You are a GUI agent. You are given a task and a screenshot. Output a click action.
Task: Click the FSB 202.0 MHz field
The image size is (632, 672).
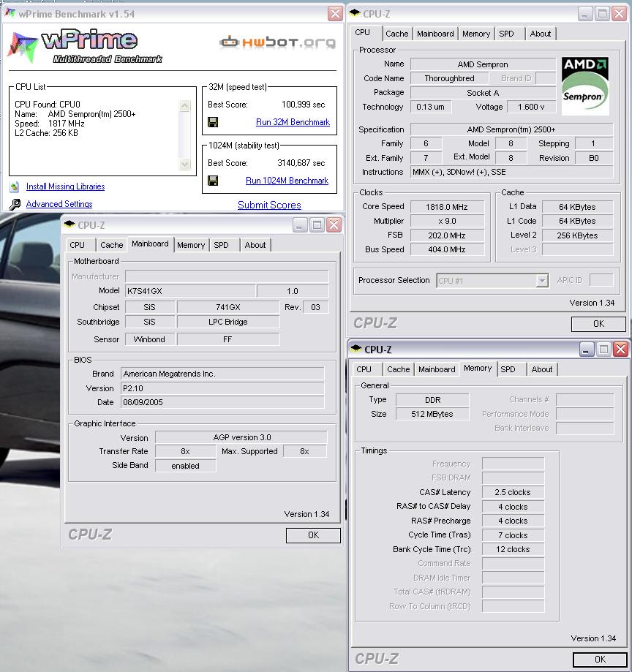coord(447,235)
